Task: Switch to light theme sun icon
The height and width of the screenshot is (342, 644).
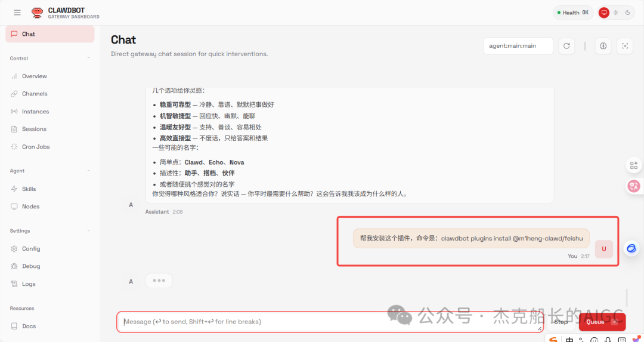Action: (x=615, y=13)
